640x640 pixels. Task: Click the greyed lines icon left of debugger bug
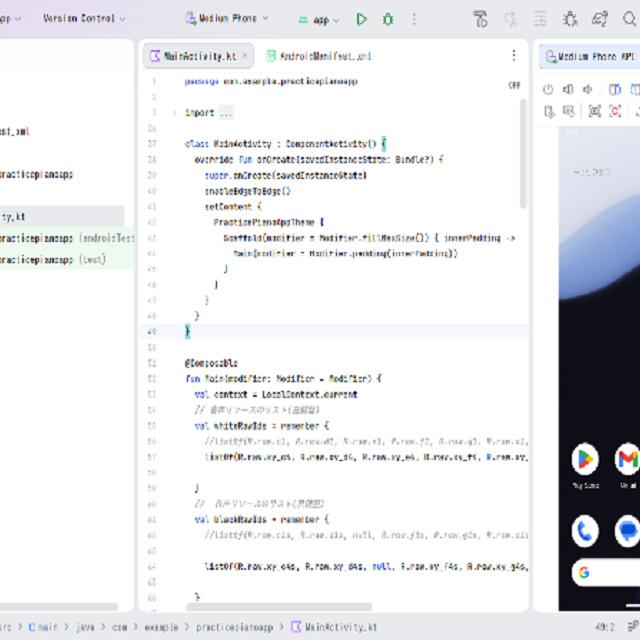pyautogui.click(x=540, y=19)
